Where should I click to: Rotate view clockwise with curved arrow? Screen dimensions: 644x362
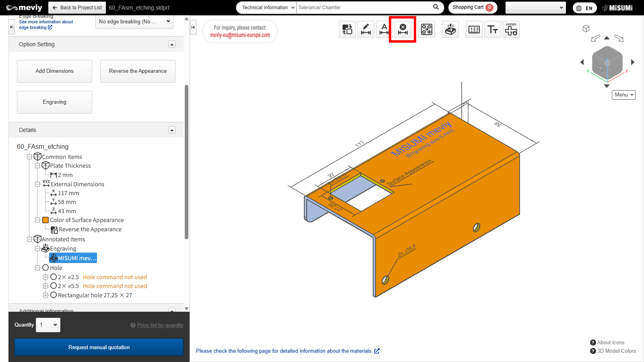(x=619, y=39)
